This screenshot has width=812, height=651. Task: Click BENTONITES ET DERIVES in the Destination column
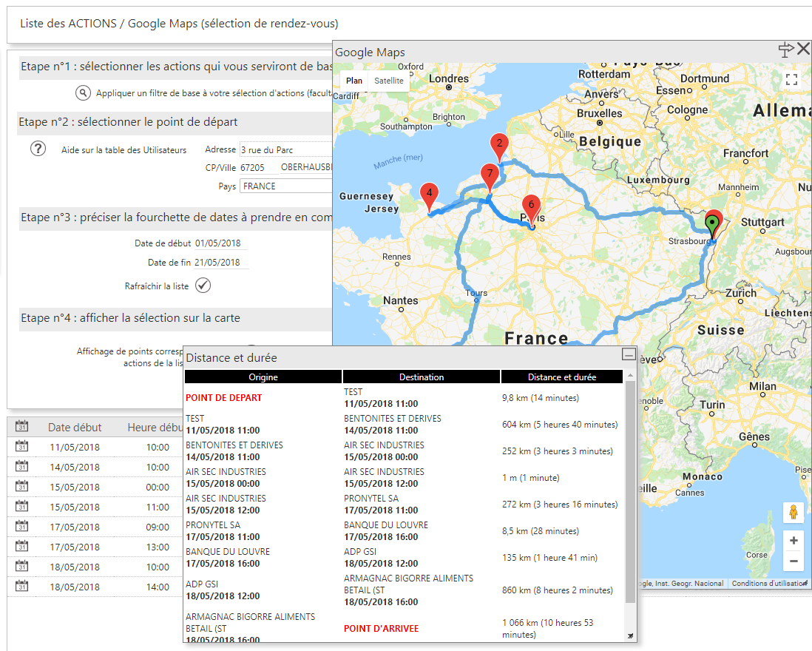click(393, 419)
